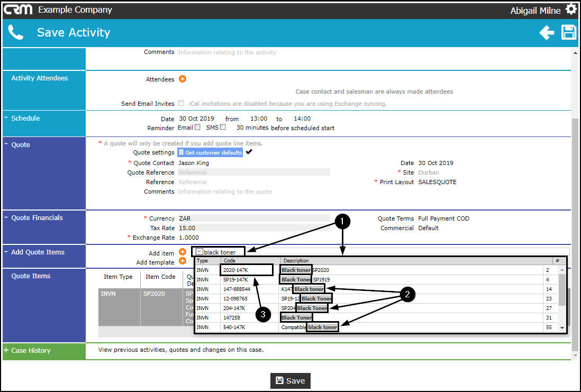This screenshot has width=581, height=392.
Task: Open Commercial Default field
Action: coord(428,228)
